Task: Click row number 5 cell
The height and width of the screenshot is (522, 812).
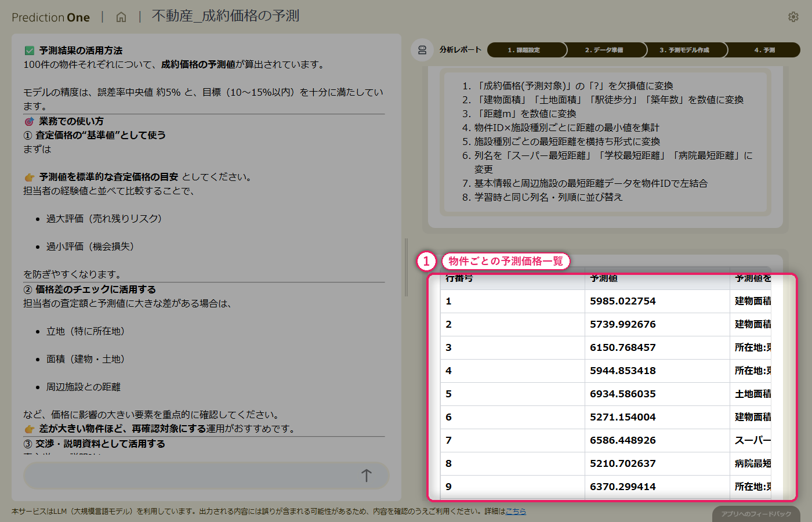Action: point(513,394)
